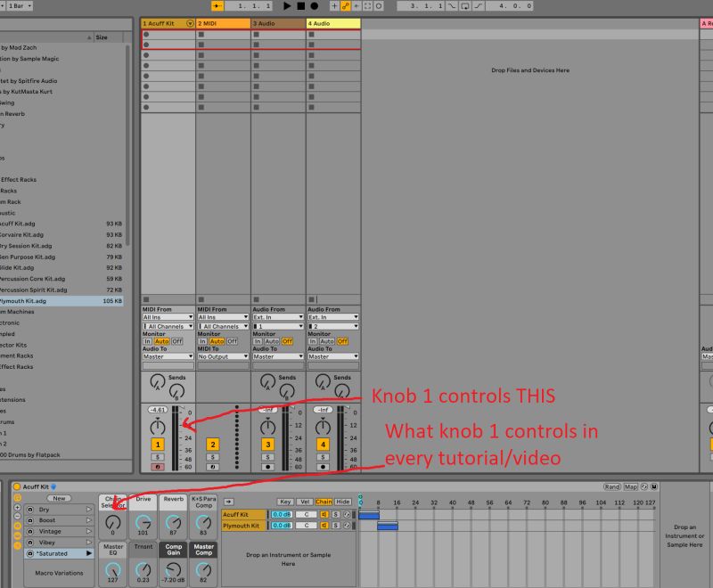Click the Hide button in the chain list header
This screenshot has height=588, width=713.
pyautogui.click(x=343, y=502)
